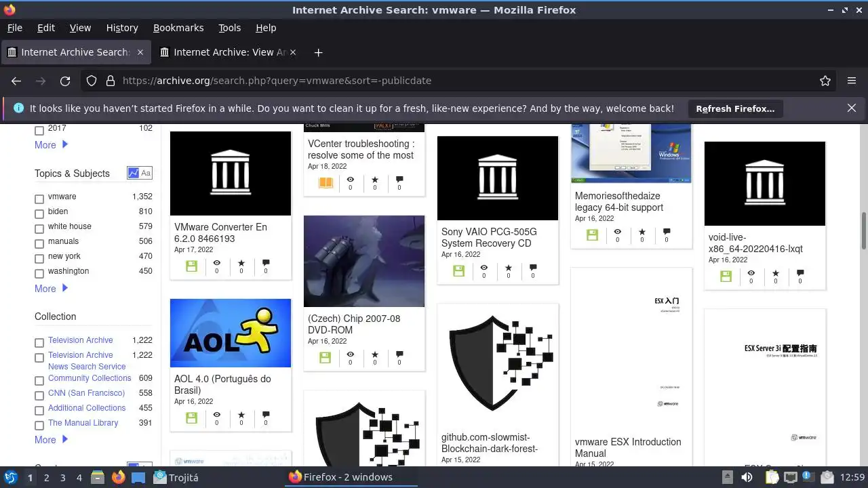Go back using the browser back arrow

16,81
